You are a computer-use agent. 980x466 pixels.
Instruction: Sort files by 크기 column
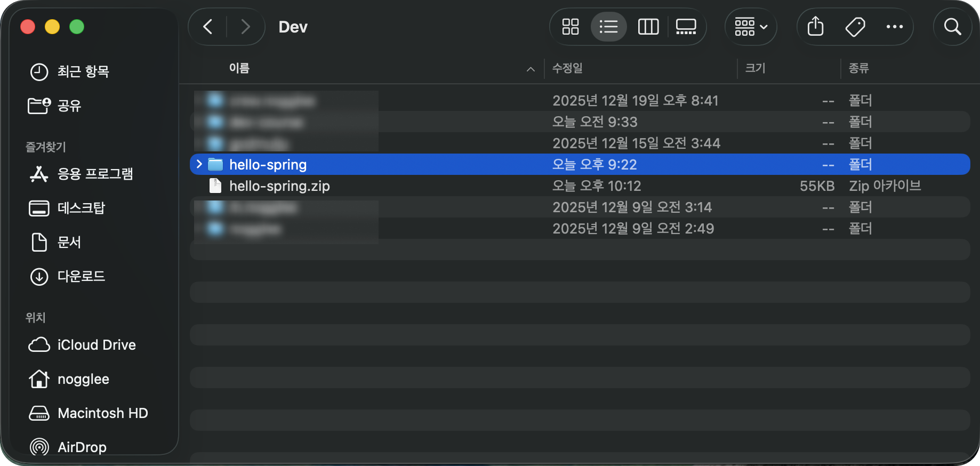point(754,68)
